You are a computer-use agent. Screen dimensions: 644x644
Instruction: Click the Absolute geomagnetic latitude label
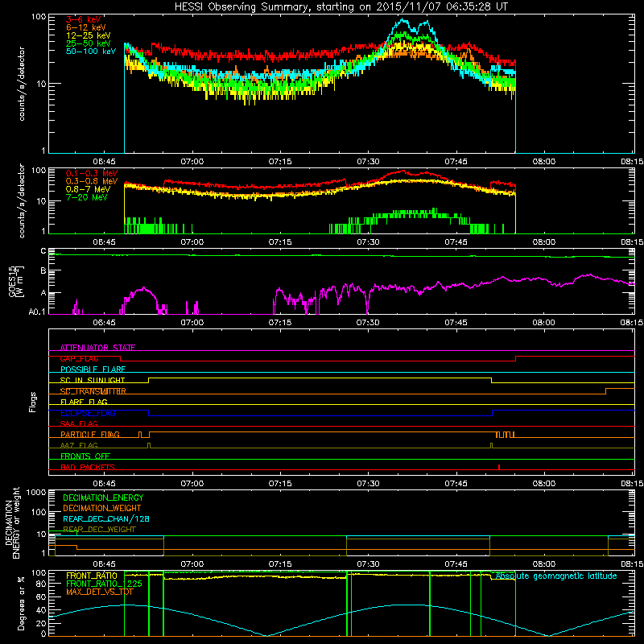(556, 576)
